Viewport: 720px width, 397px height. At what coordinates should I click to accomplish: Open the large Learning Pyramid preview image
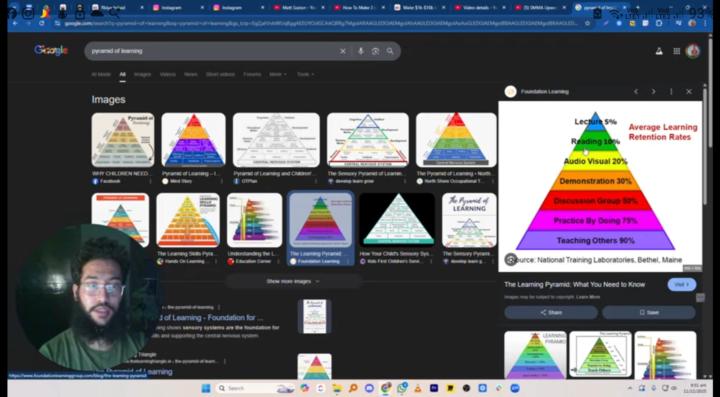pyautogui.click(x=600, y=186)
